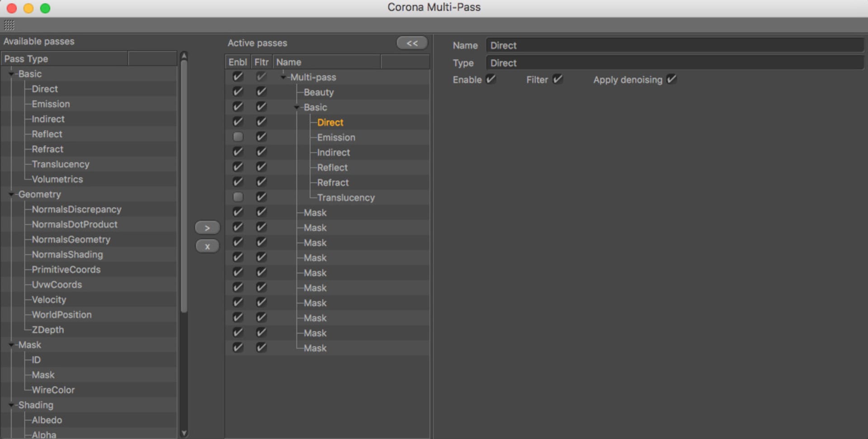Click the Name input field
Image resolution: width=868 pixels, height=439 pixels.
click(x=675, y=46)
